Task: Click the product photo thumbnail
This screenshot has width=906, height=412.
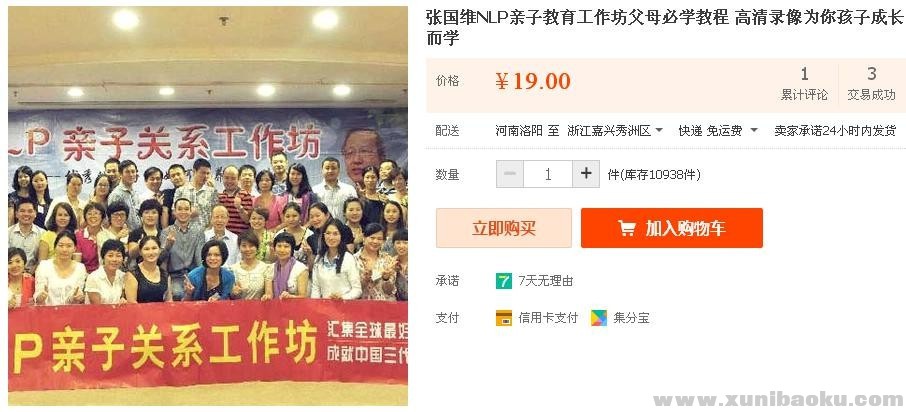Action: (x=208, y=206)
